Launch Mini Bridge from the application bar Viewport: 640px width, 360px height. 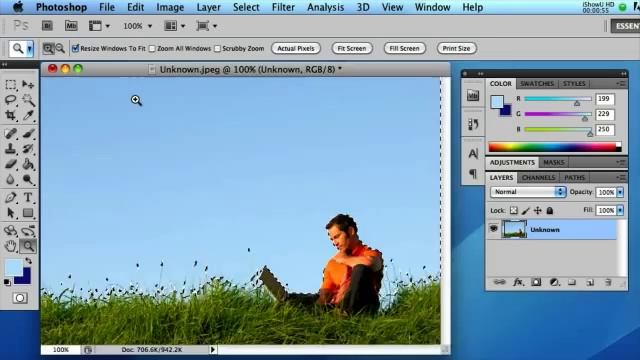71,26
